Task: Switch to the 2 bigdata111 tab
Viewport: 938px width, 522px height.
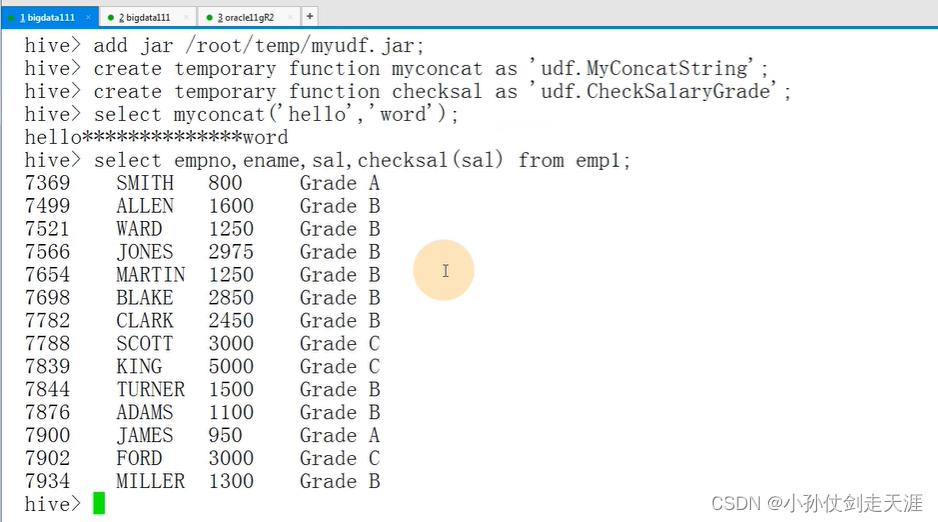Action: coord(147,17)
